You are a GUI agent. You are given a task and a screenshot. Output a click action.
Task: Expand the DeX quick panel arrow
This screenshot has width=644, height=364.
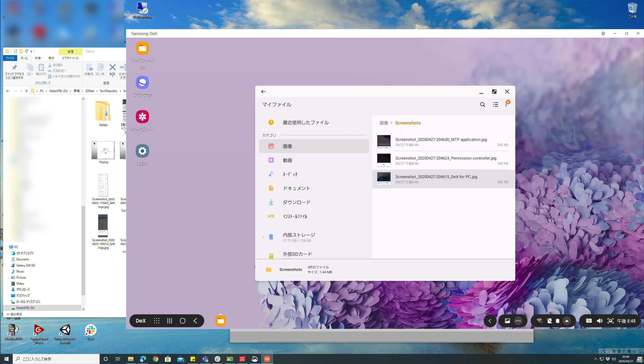point(567,321)
